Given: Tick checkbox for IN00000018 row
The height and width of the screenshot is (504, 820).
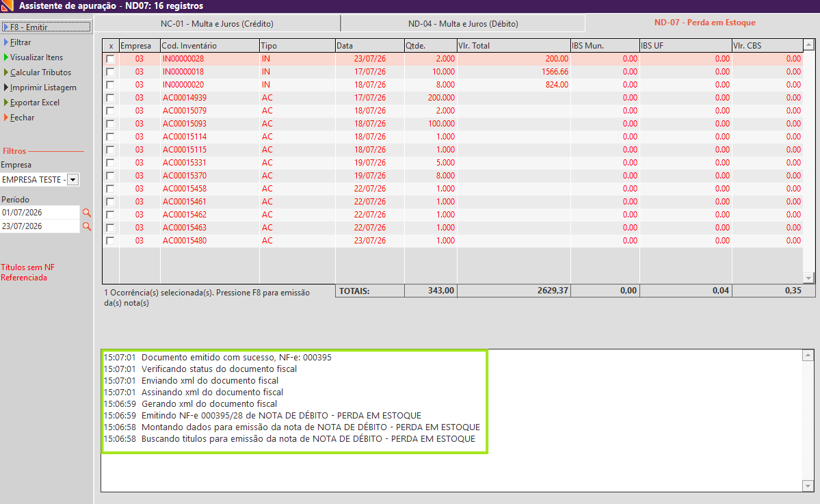Looking at the screenshot, I should tap(110, 72).
